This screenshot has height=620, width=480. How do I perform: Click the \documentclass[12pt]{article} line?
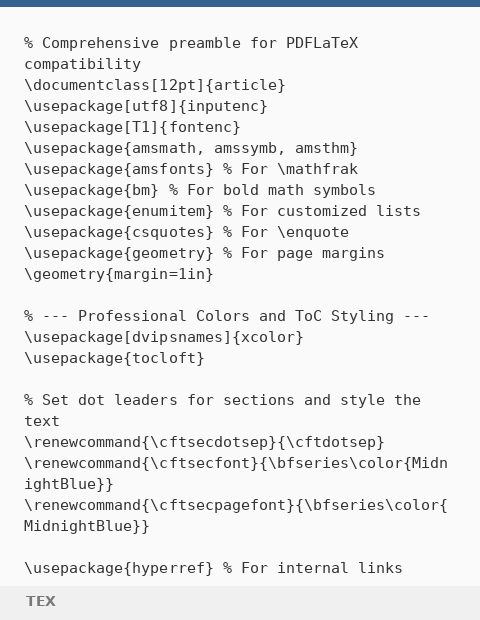tap(155, 85)
